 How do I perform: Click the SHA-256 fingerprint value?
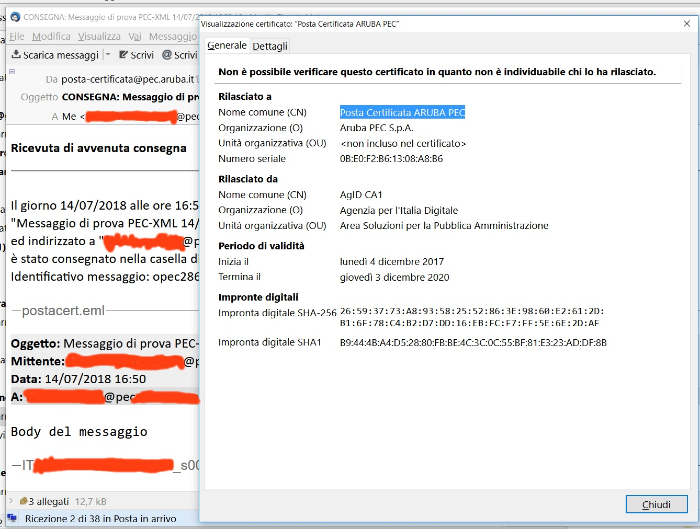click(472, 317)
